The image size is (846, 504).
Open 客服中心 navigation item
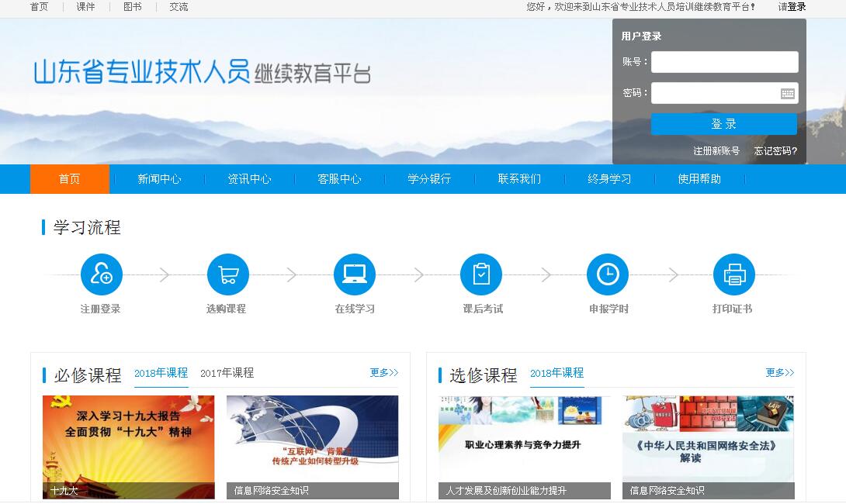click(x=339, y=179)
